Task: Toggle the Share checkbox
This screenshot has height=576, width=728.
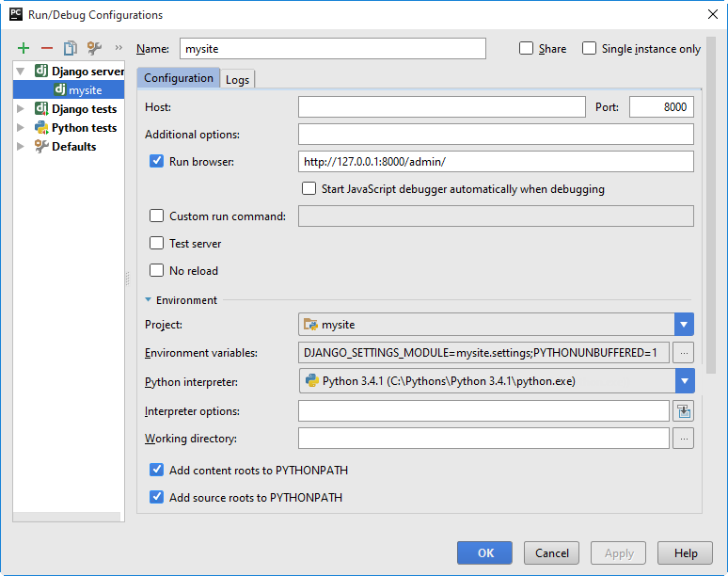Action: (x=526, y=48)
